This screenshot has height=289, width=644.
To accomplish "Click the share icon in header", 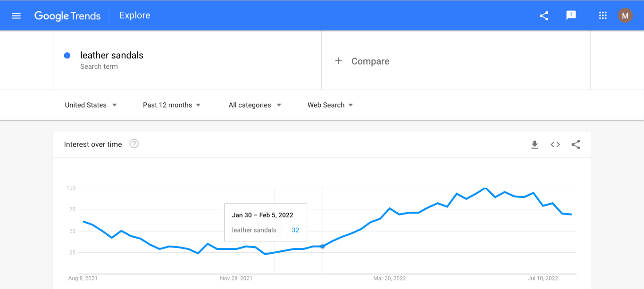I will (544, 16).
